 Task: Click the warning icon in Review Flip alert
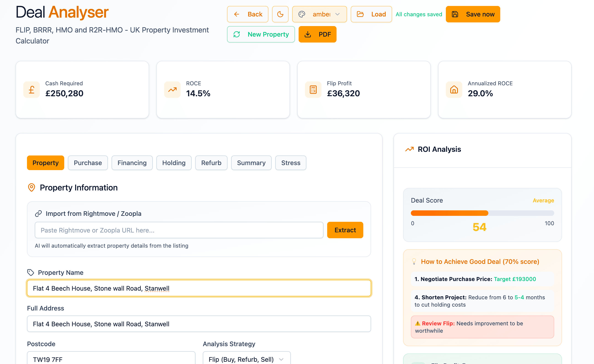(418, 324)
